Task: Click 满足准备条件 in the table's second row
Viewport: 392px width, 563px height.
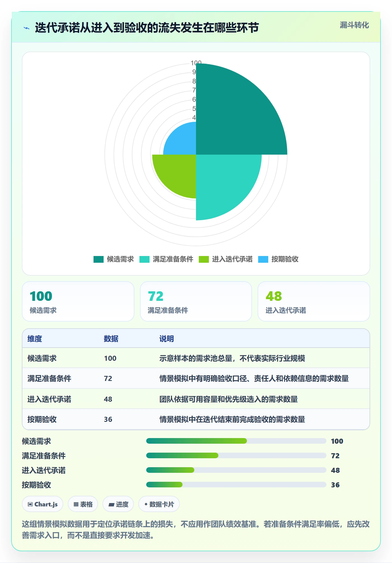Action: (49, 378)
